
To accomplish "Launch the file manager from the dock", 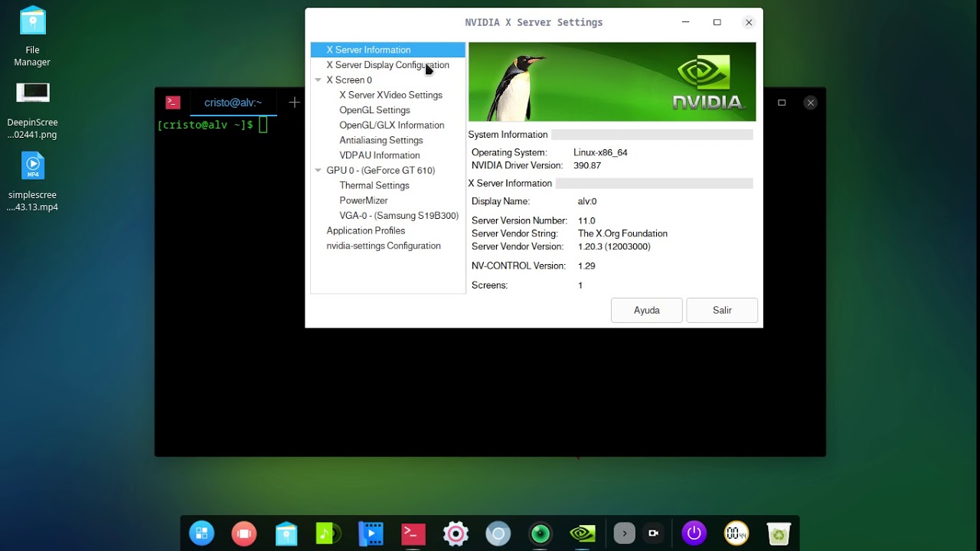I will tap(286, 533).
